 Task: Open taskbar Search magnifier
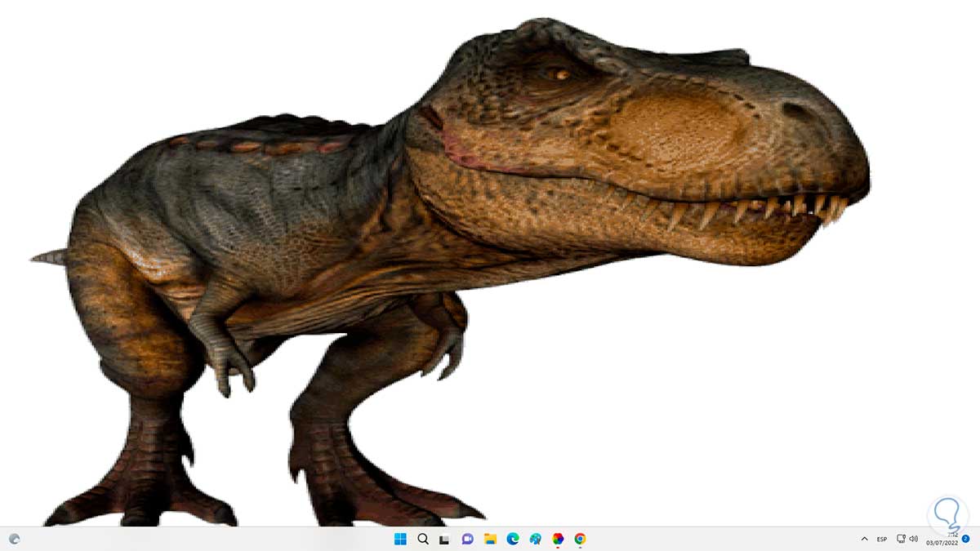[x=423, y=539]
